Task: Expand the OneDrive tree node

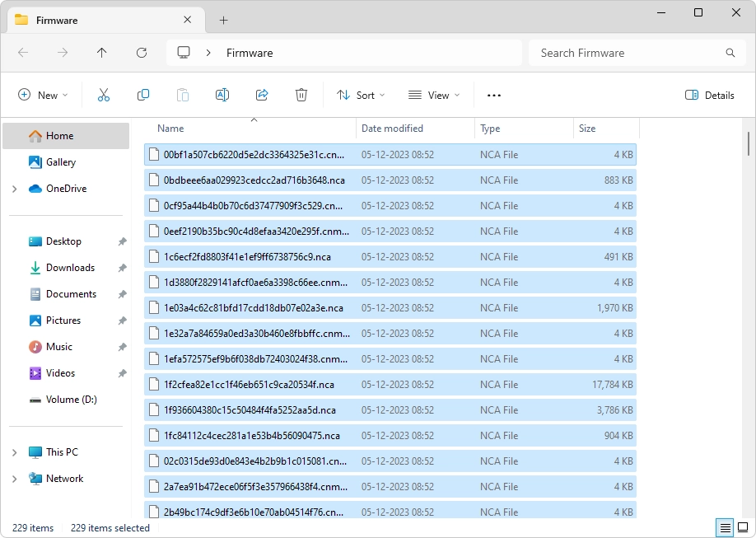Action: coord(15,189)
